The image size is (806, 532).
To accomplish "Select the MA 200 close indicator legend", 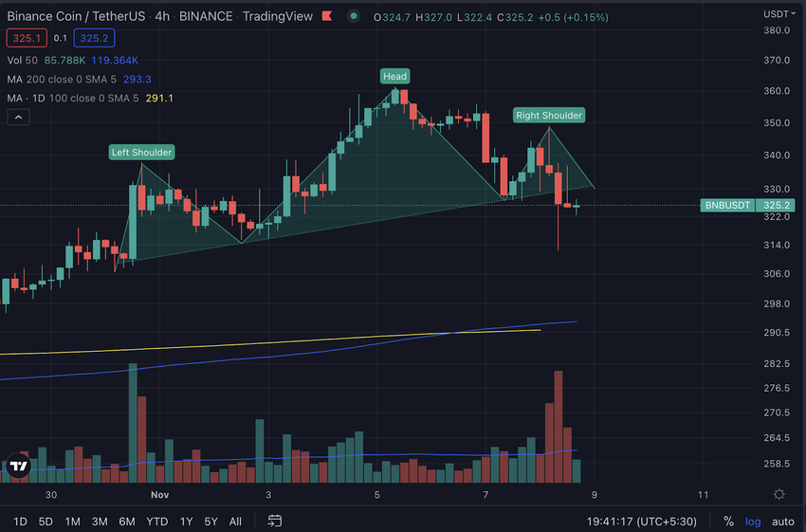I will pyautogui.click(x=62, y=79).
